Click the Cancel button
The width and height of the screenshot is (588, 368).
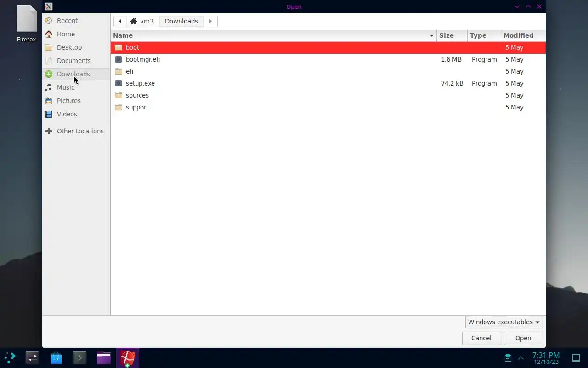click(481, 338)
